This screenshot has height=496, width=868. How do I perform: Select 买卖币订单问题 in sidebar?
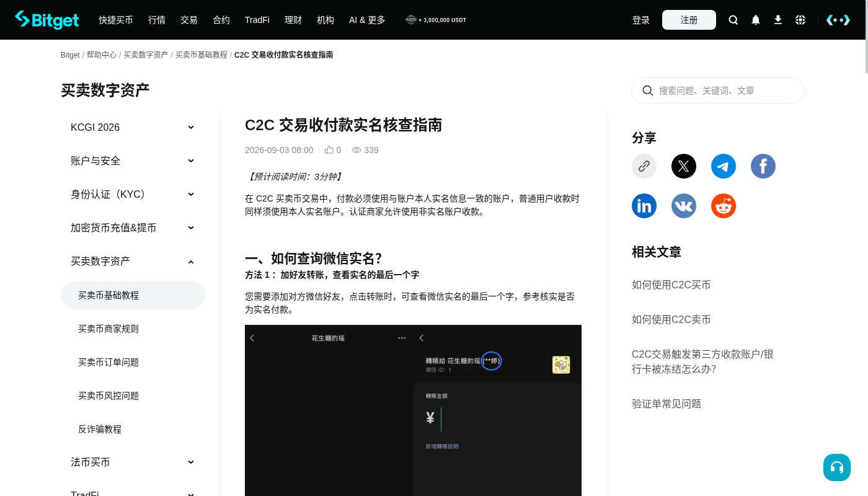coord(133,362)
